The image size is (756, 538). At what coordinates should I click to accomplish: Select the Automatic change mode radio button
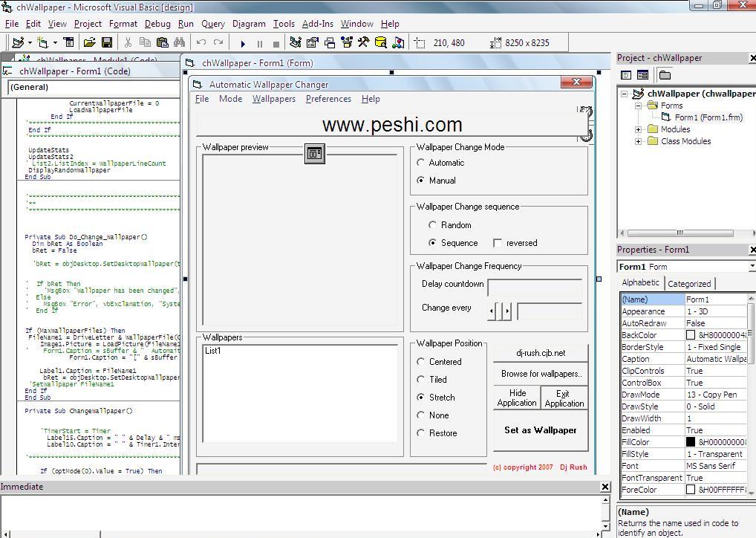(421, 163)
